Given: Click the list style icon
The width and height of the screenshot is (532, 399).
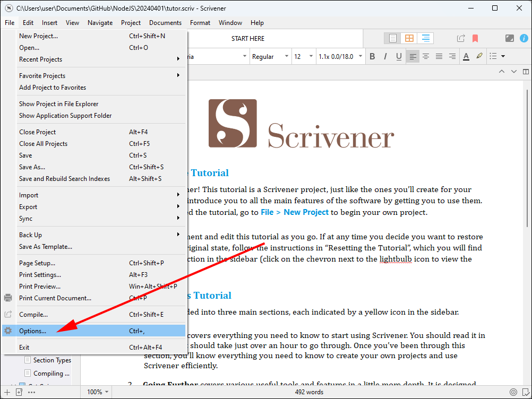Looking at the screenshot, I should [x=493, y=56].
